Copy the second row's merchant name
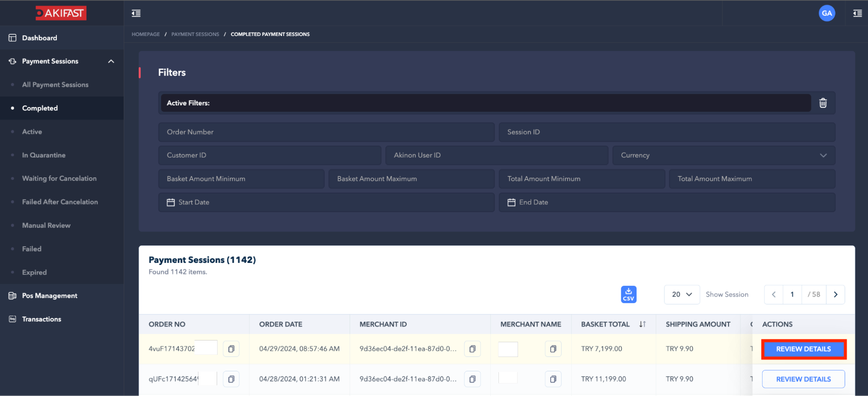The height and width of the screenshot is (396, 868). [x=553, y=379]
